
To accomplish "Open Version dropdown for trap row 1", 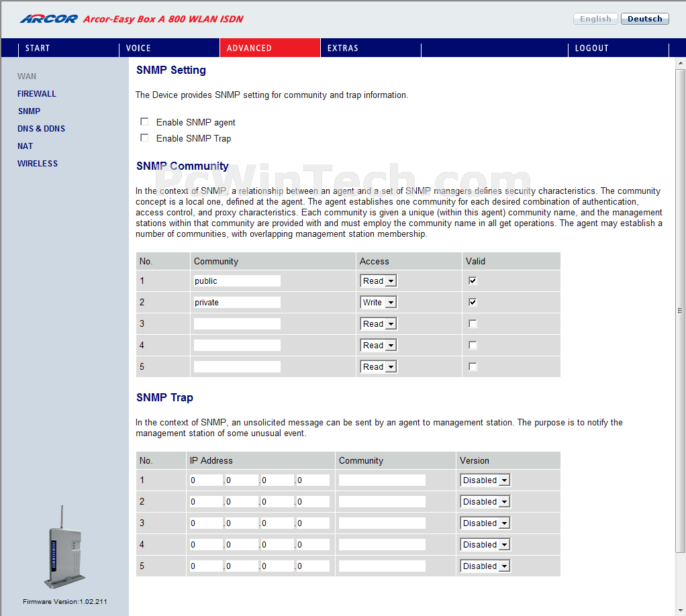I will click(485, 480).
